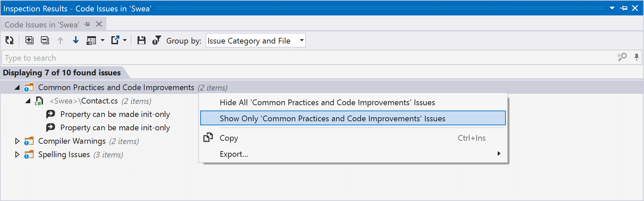Expand the Compiler Warnings category
The image size is (644, 201).
(17, 141)
